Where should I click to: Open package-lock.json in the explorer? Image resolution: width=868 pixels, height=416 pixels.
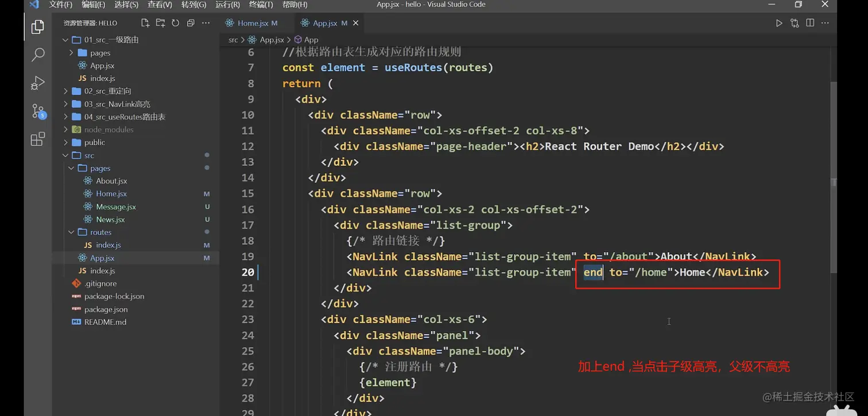click(x=114, y=297)
